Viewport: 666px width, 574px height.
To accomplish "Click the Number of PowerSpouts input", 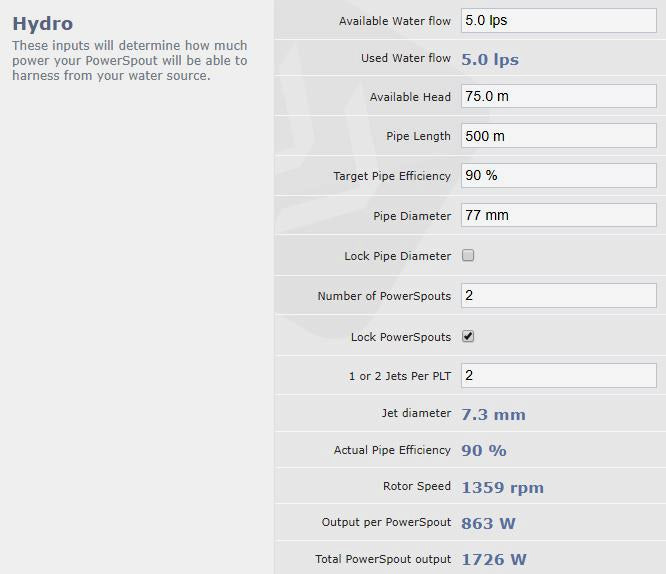I will (558, 296).
